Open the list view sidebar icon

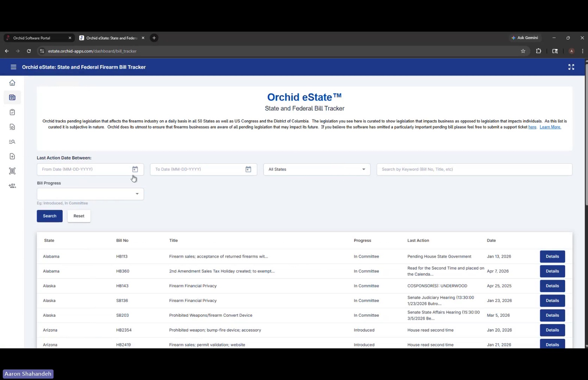click(12, 171)
